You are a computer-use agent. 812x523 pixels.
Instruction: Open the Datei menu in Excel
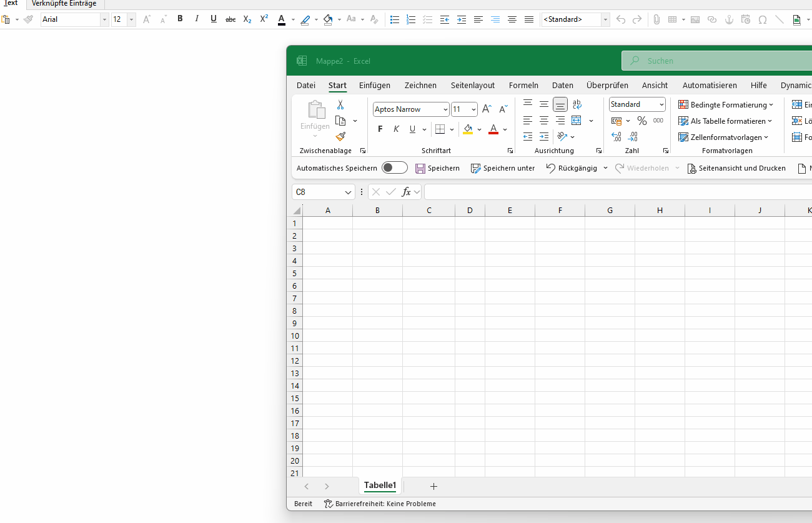(306, 85)
